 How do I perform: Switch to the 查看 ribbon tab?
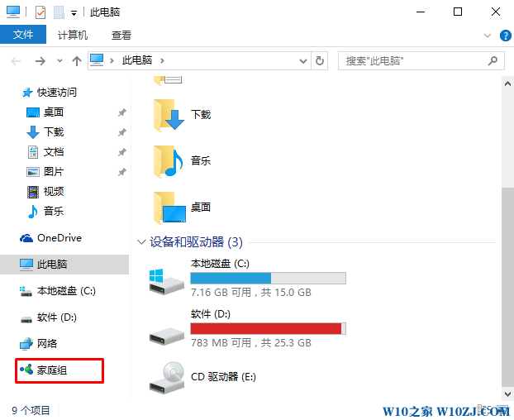point(121,35)
